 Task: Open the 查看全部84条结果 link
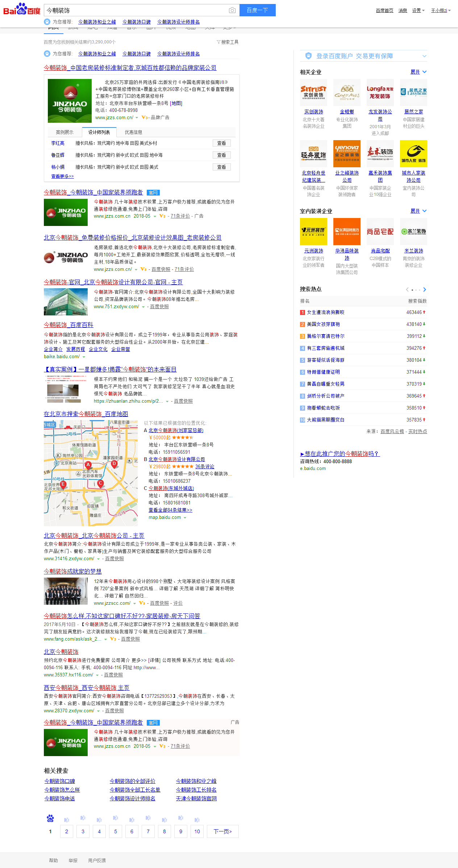tap(170, 510)
